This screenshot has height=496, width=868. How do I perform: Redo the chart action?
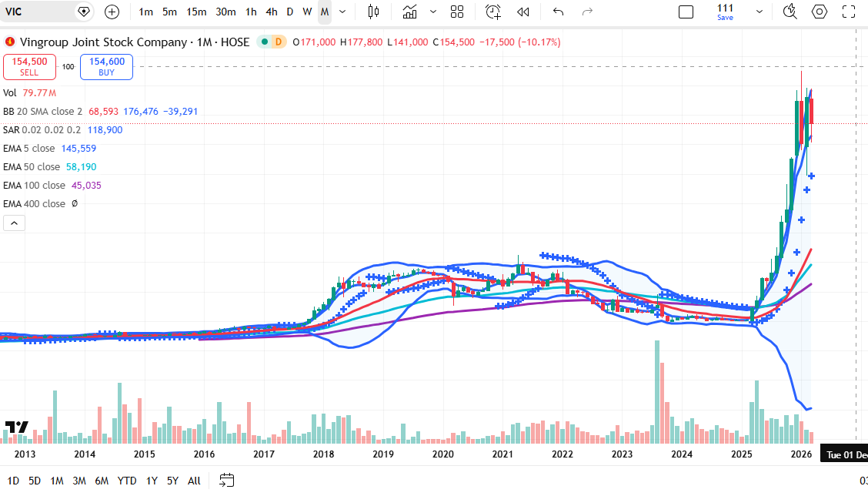point(587,12)
